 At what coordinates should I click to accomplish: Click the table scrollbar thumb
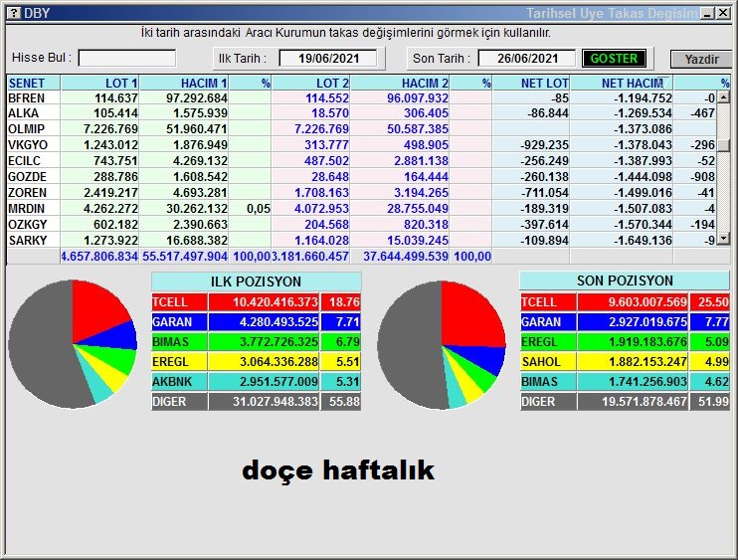click(x=723, y=144)
